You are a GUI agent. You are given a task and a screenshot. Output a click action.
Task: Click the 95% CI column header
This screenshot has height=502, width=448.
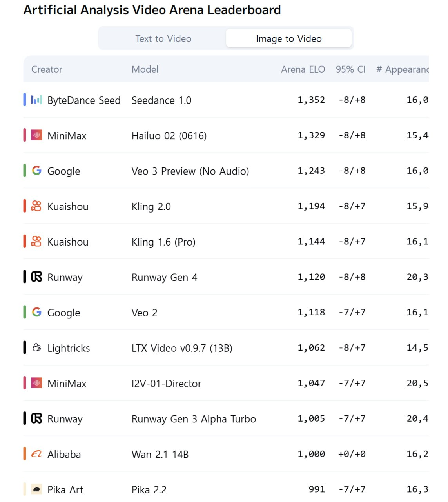tap(350, 69)
